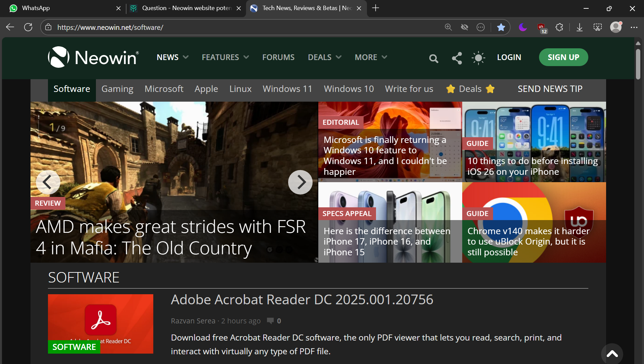The image size is (644, 364).
Task: Toggle light/dark theme sun icon
Action: (478, 58)
